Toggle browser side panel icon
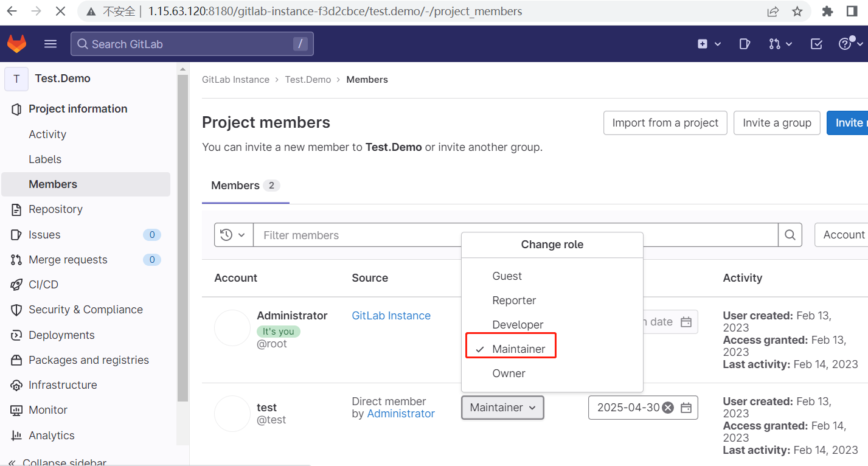The image size is (868, 466). [x=852, y=11]
